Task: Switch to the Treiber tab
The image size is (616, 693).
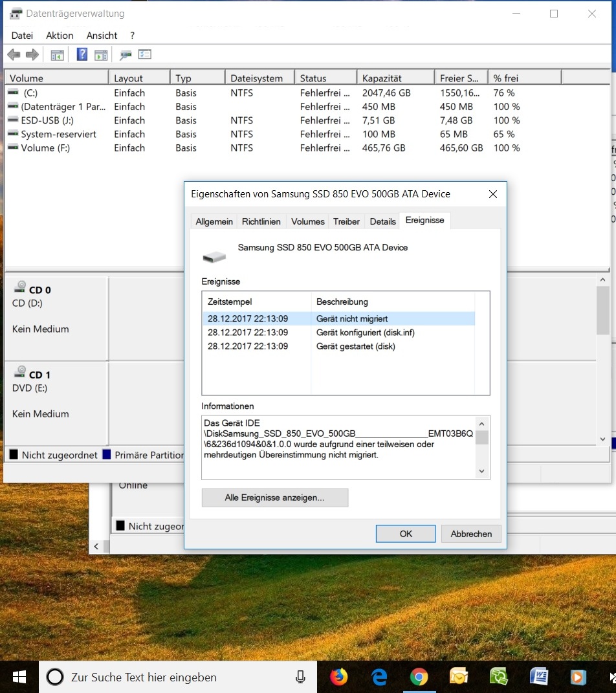Action: point(346,221)
